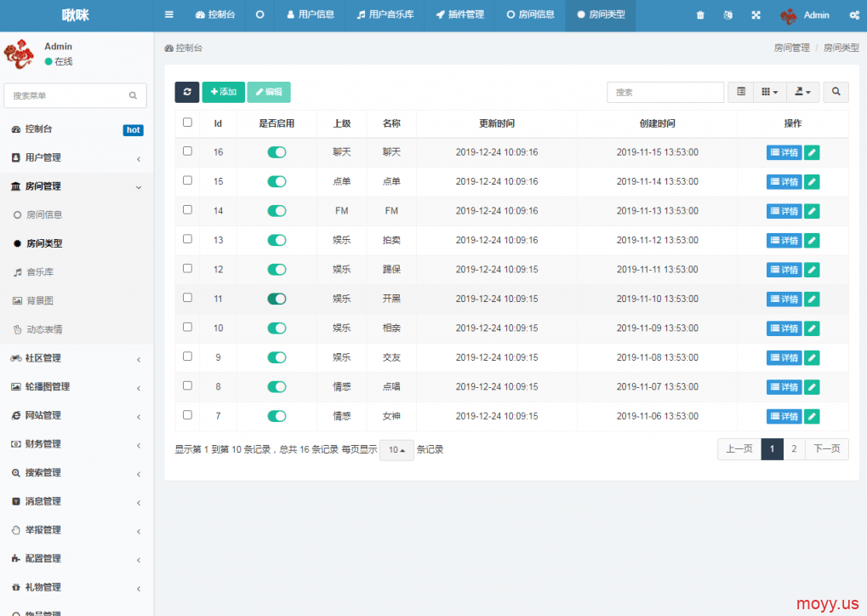This screenshot has height=616, width=867.
Task: Click the table 搜索 input field
Action: [665, 93]
